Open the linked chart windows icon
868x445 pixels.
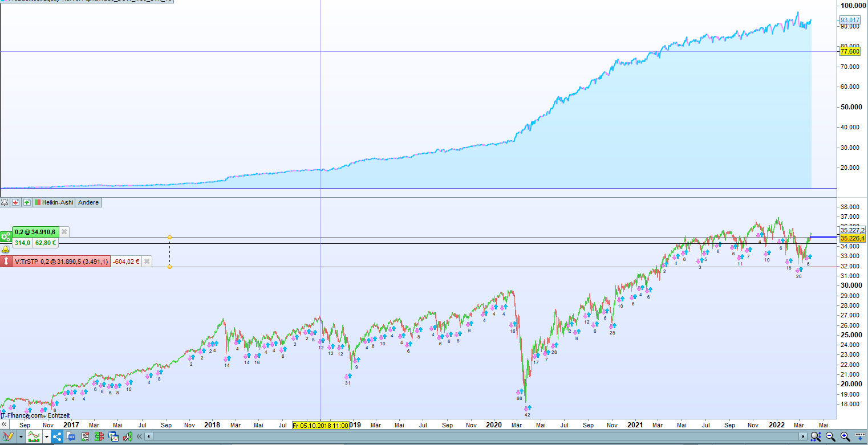click(113, 437)
